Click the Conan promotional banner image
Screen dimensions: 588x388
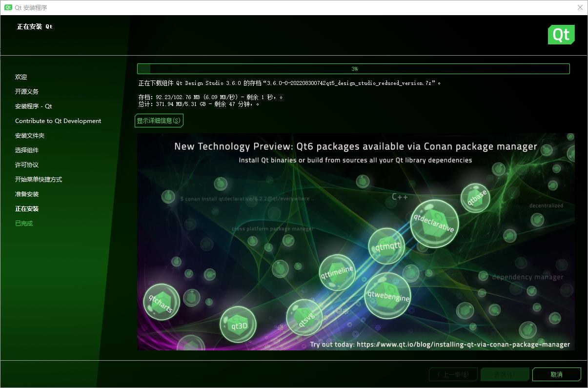click(x=355, y=242)
